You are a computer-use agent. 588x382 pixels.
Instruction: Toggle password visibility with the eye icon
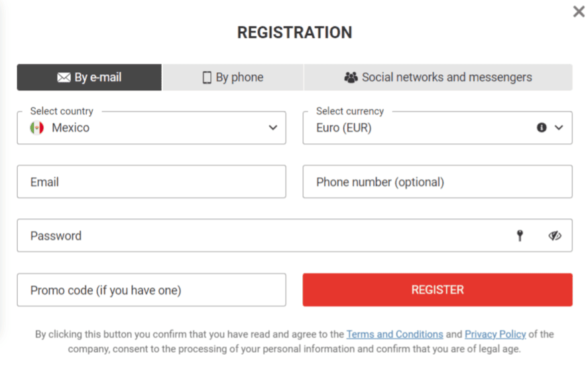555,235
